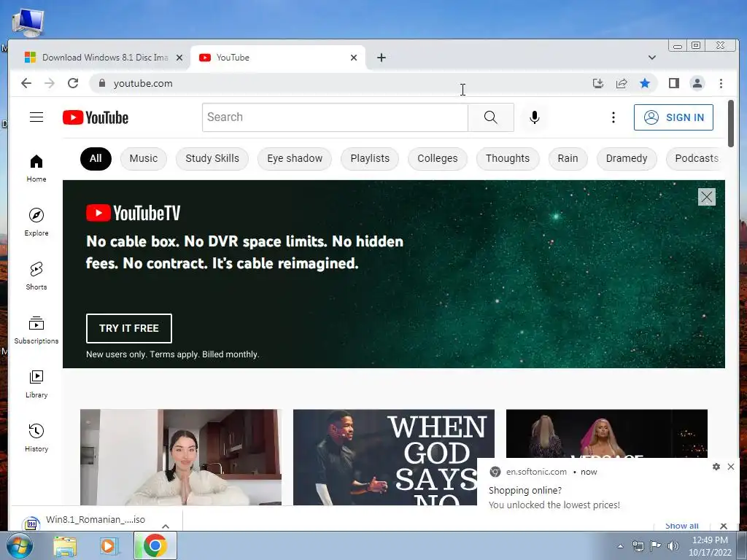Start voice search with microphone icon
The width and height of the screenshot is (747, 560).
point(535,117)
